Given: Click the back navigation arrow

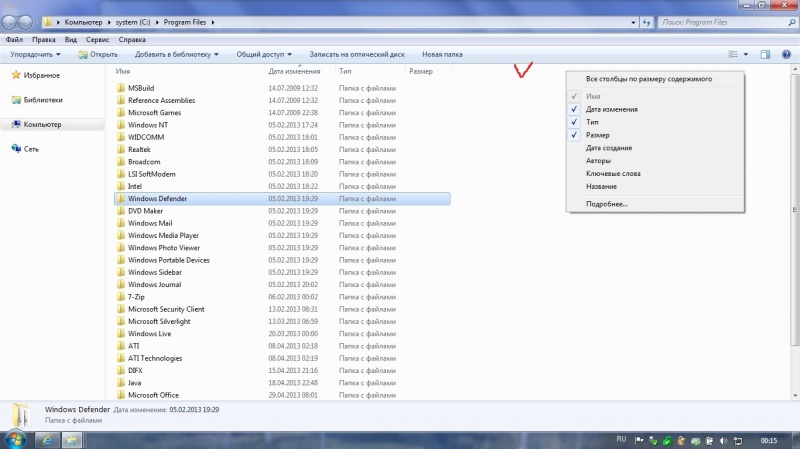Looking at the screenshot, I should point(10,21).
